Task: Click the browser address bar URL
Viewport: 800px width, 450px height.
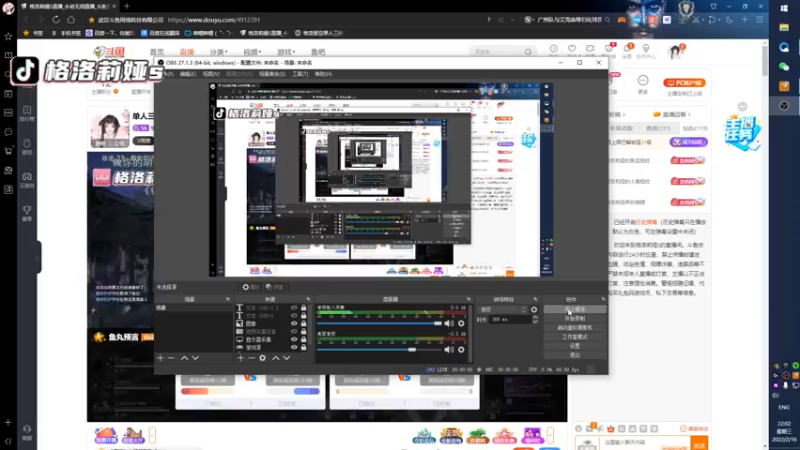Action: click(x=214, y=20)
